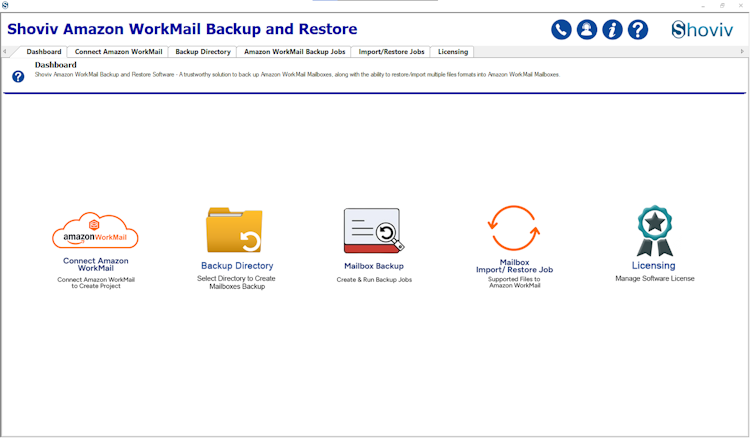Select the Import/Restore Jobs tab
This screenshot has width=750, height=438.
(391, 52)
